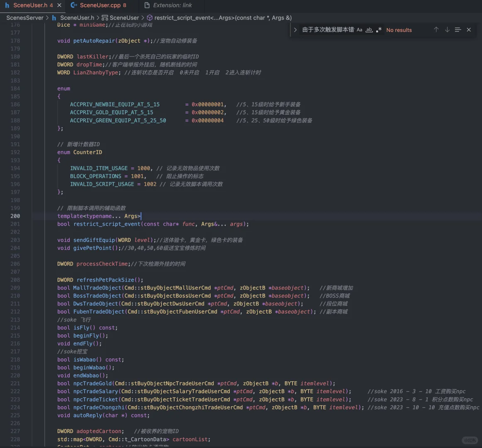Click the method cube icon in breadcrumb
This screenshot has height=448, width=482.
click(150, 18)
